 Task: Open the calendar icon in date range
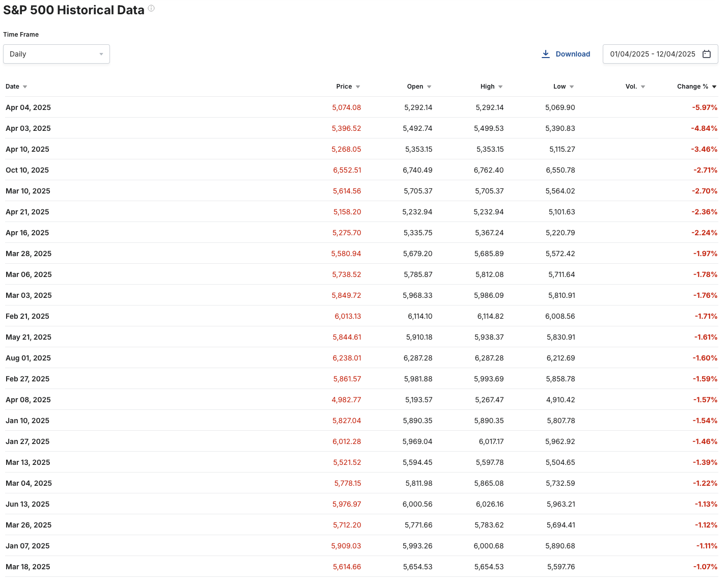(707, 54)
